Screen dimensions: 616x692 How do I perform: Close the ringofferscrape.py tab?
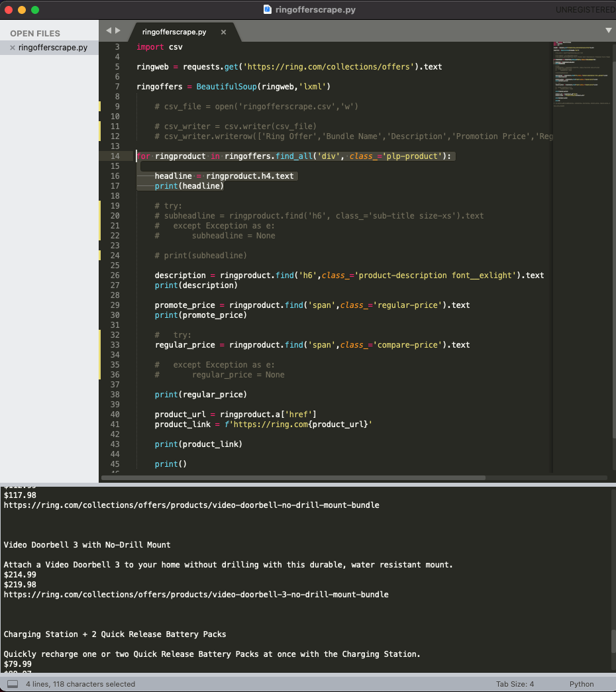click(x=223, y=32)
